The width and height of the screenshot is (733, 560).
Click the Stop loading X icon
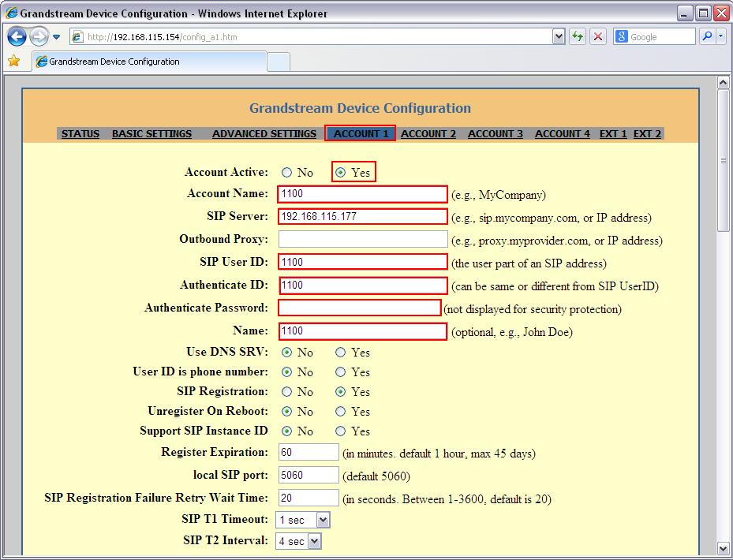click(597, 36)
